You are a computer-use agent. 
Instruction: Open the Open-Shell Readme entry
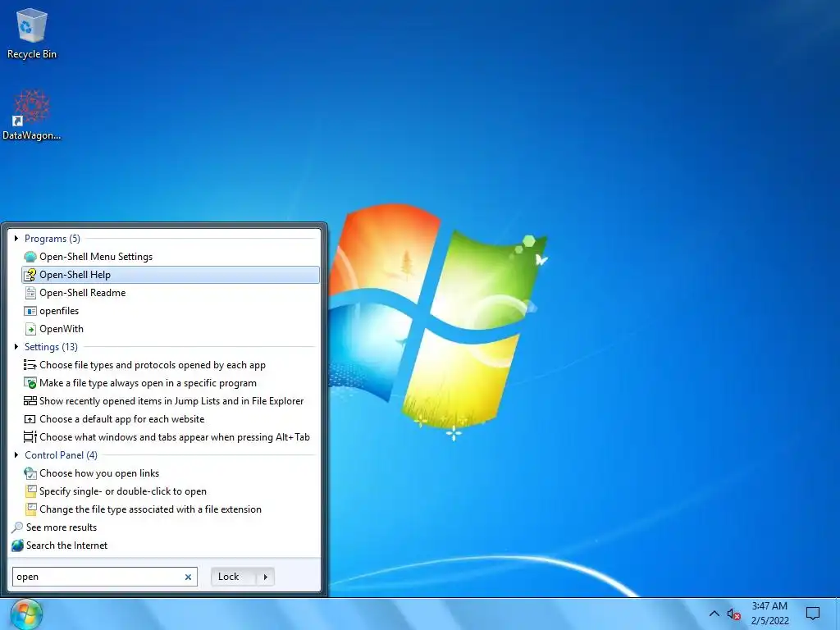pyautogui.click(x=171, y=293)
